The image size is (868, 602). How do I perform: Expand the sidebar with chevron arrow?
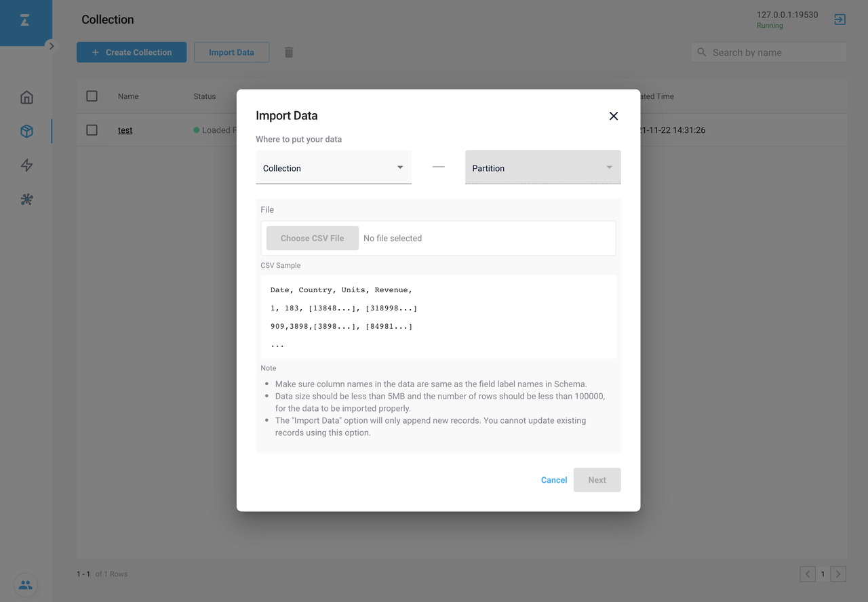point(51,46)
